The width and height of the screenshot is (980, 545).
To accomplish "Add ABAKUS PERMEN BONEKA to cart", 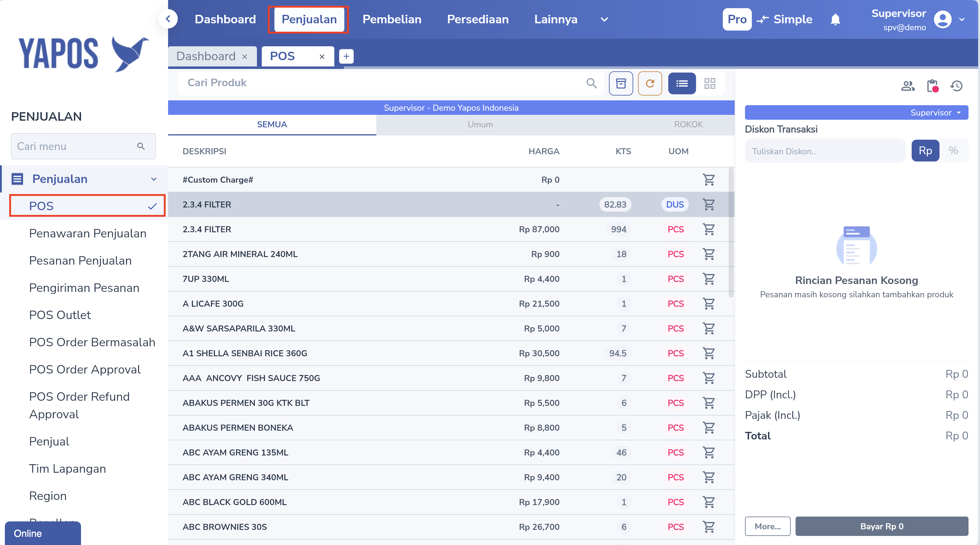I will [x=708, y=427].
